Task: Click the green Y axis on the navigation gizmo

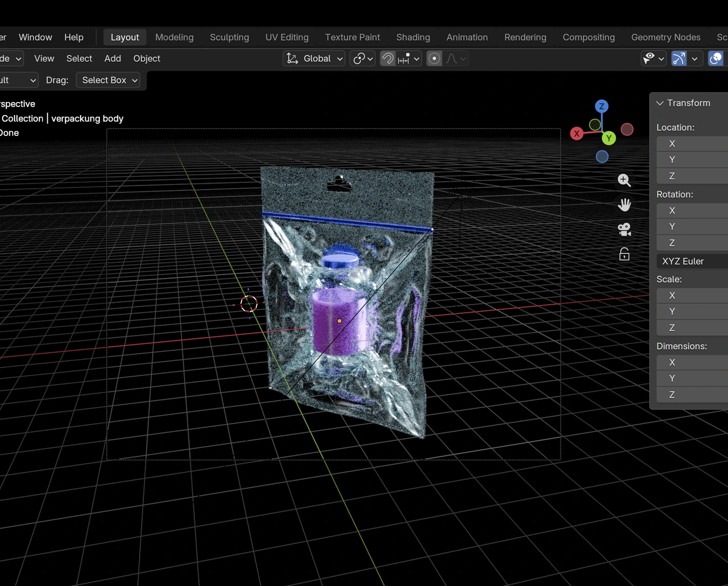Action: (609, 138)
